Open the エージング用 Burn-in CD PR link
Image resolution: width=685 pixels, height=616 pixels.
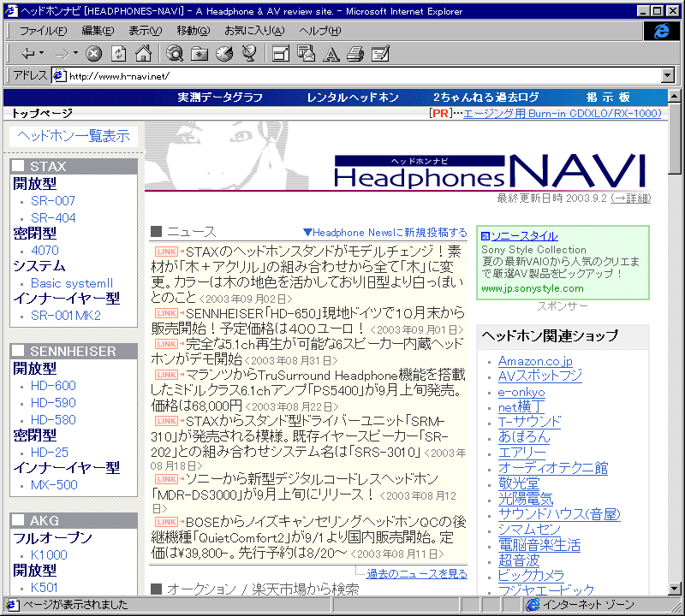pyautogui.click(x=563, y=114)
